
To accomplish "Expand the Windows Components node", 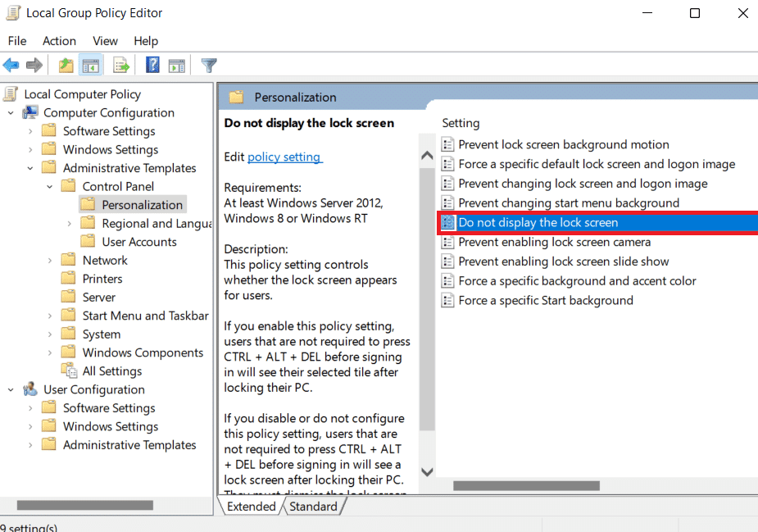I will [50, 352].
